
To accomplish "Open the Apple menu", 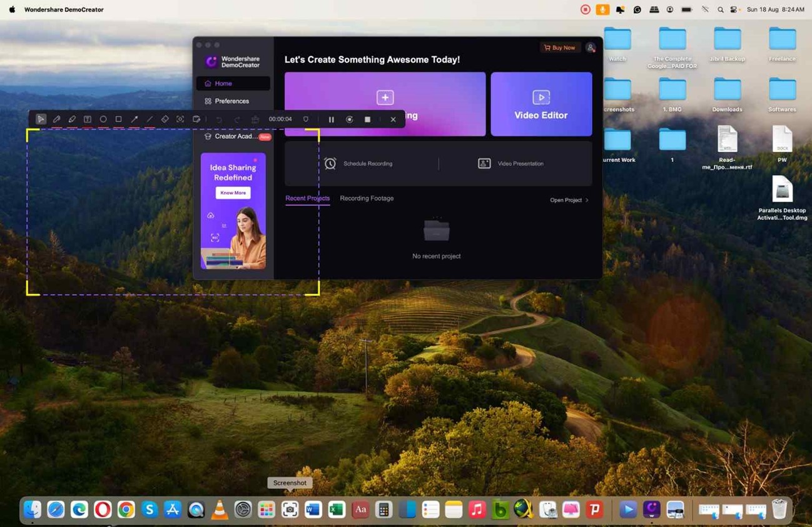I will (x=12, y=9).
